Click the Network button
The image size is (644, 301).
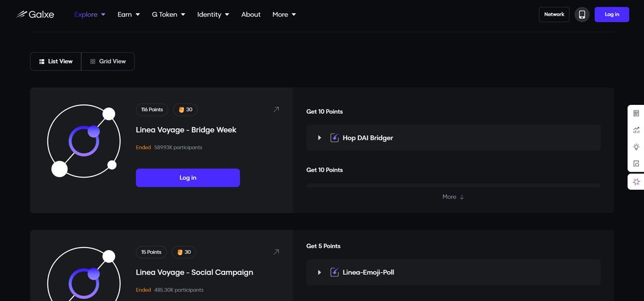pyautogui.click(x=554, y=14)
